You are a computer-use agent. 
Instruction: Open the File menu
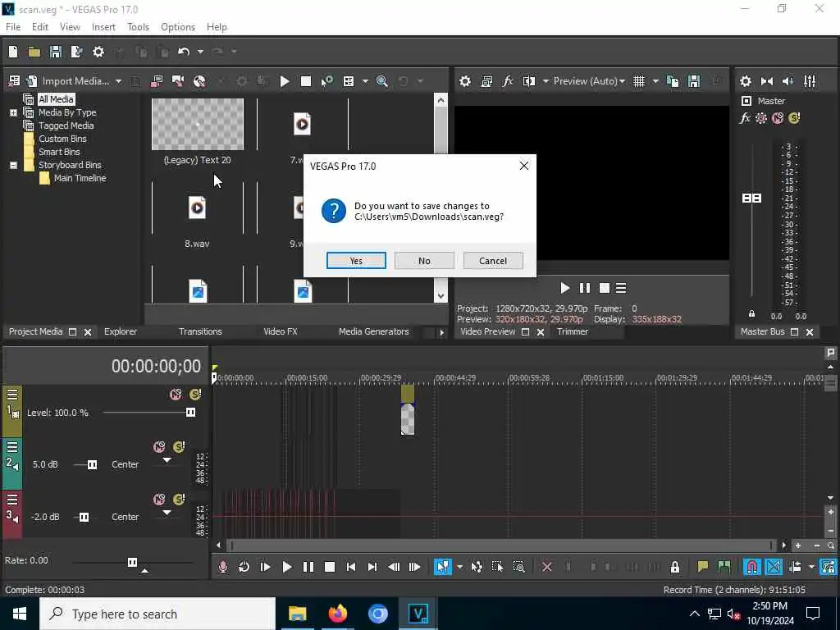click(x=13, y=27)
